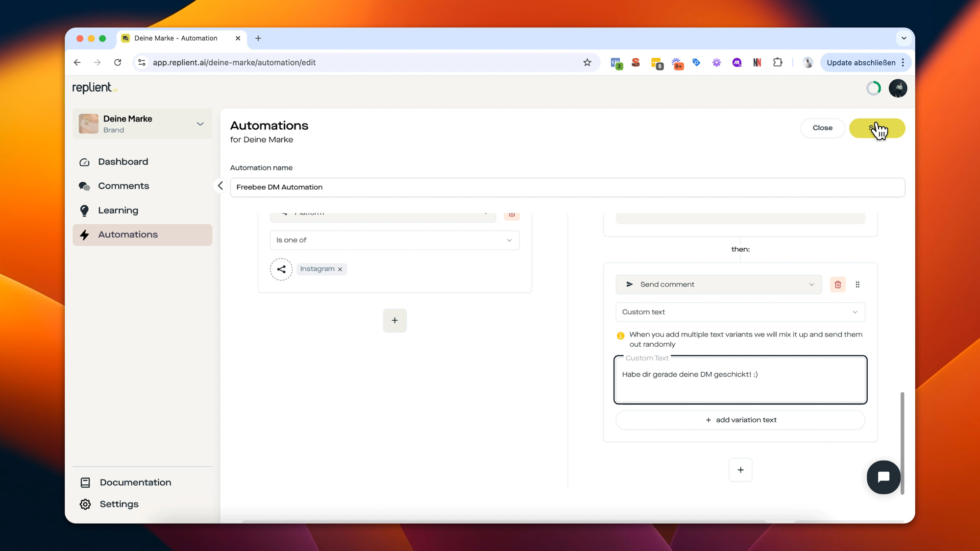The width and height of the screenshot is (980, 551).
Task: Open the Learning sidebar item
Action: pyautogui.click(x=118, y=211)
